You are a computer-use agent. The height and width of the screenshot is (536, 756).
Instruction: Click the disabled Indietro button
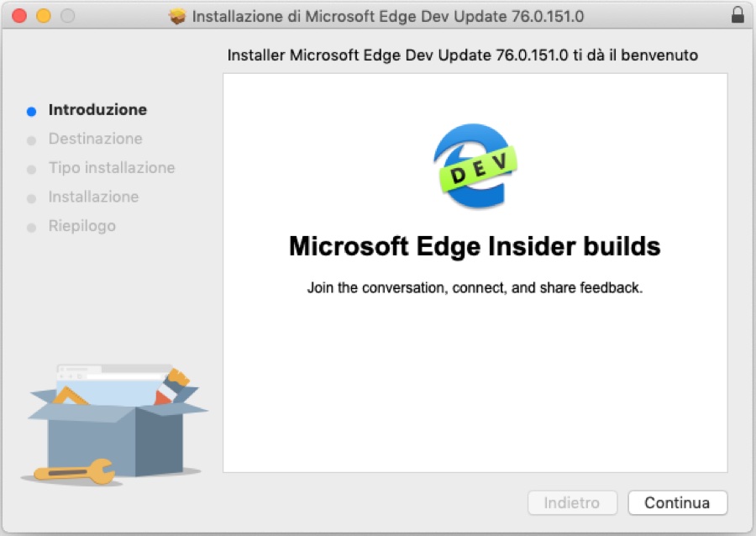572,502
